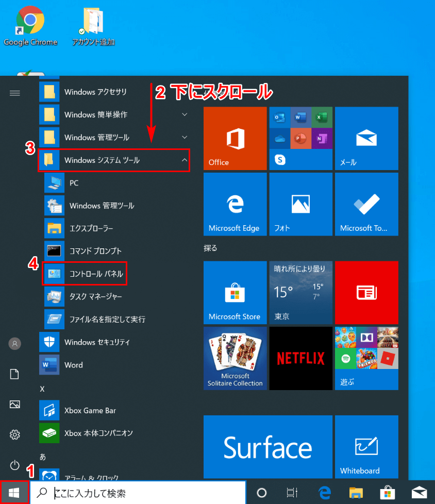The height and width of the screenshot is (504, 435).
Task: Jump to the あ letter section header
Action: point(43,457)
